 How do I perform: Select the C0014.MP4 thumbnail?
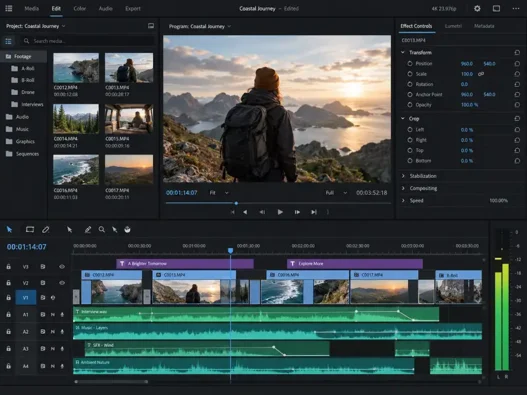coord(76,119)
